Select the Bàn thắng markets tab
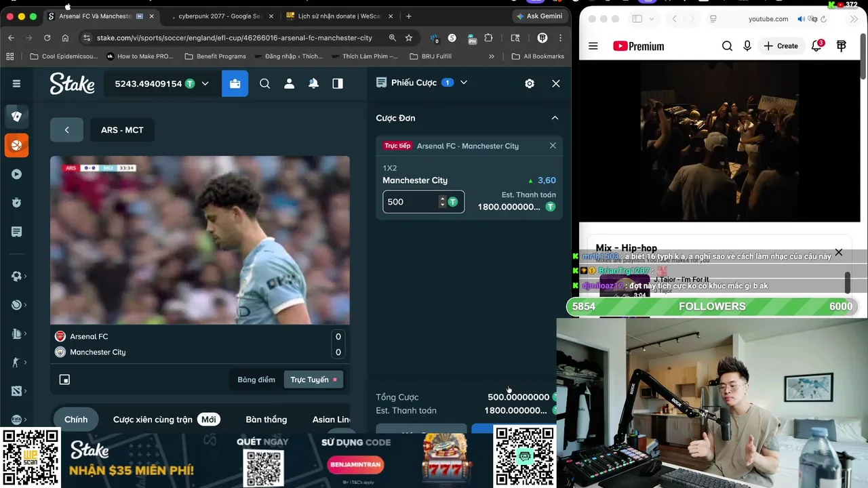 (267, 420)
